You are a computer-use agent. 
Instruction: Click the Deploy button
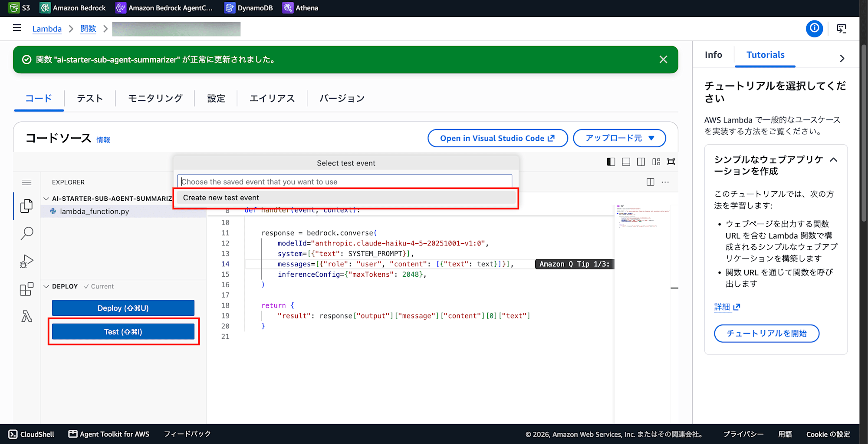[123, 308]
